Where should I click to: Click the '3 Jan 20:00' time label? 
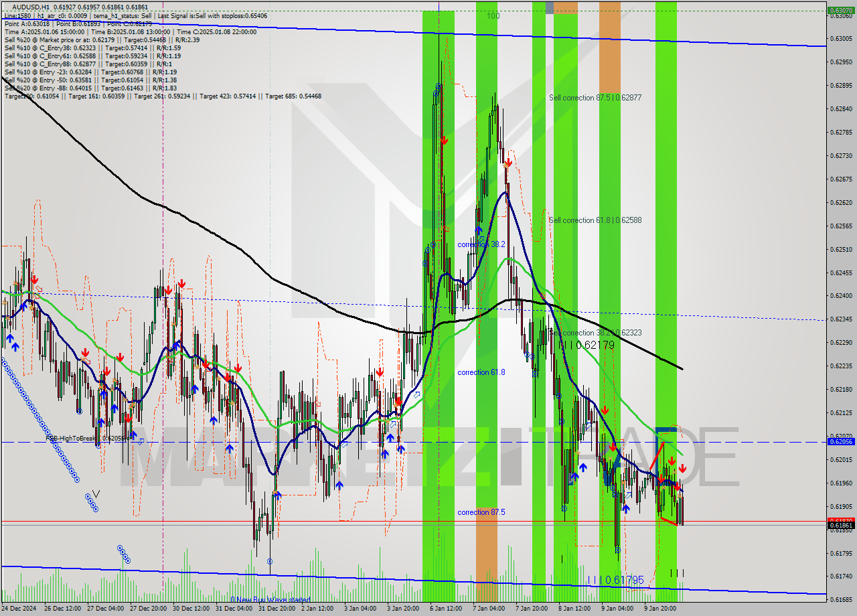[x=404, y=609]
